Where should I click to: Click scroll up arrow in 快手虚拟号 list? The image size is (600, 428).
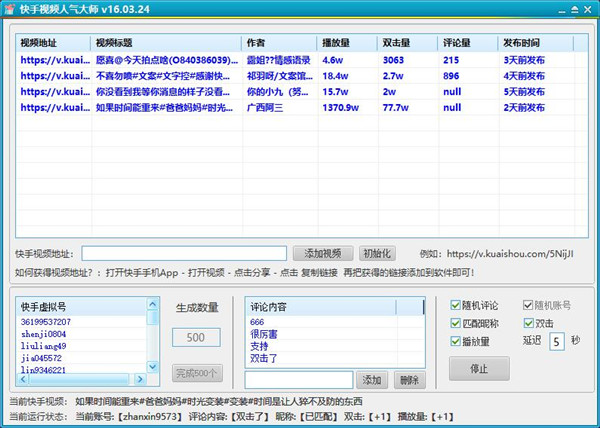coord(152,304)
